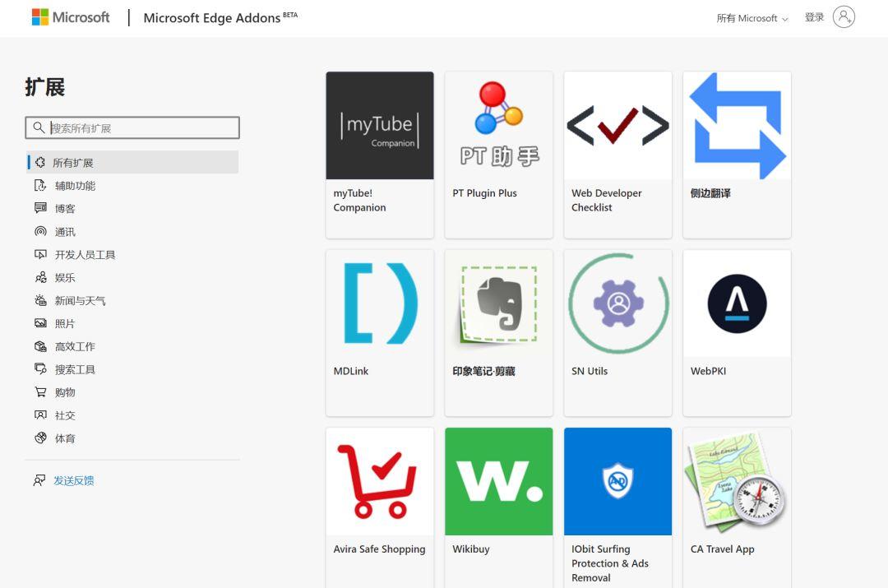Click the search magnifier icon
Screen dimensions: 888x588
point(39,127)
